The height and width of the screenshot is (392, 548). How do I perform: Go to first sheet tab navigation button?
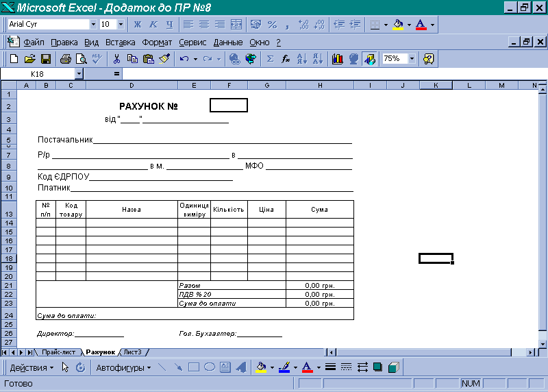pyautogui.click(x=5, y=352)
